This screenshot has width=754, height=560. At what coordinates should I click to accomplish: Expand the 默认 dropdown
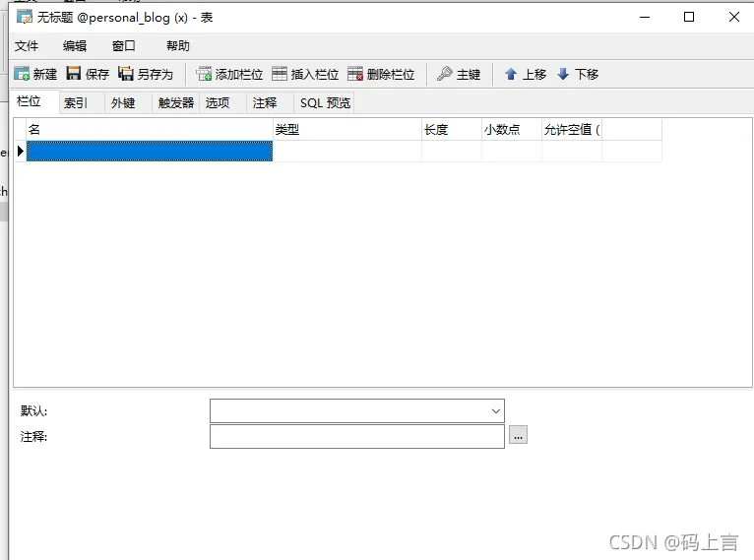coord(496,411)
